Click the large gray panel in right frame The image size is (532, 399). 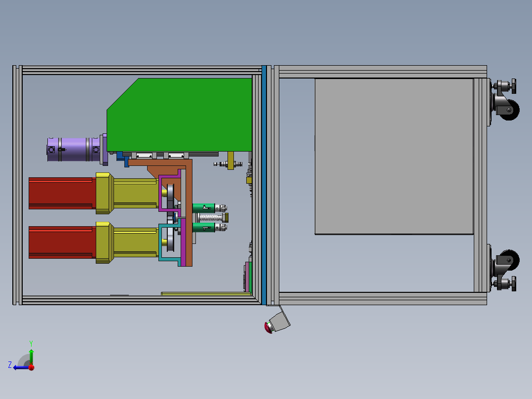click(394, 156)
